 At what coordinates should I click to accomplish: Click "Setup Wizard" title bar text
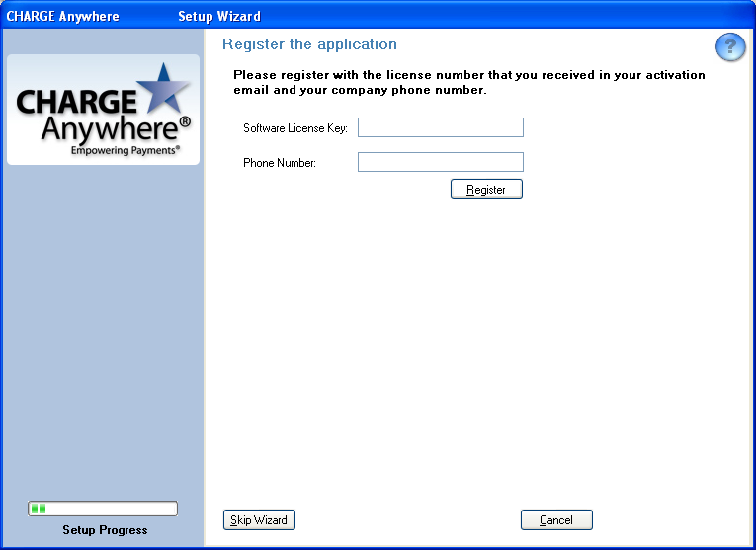point(218,16)
